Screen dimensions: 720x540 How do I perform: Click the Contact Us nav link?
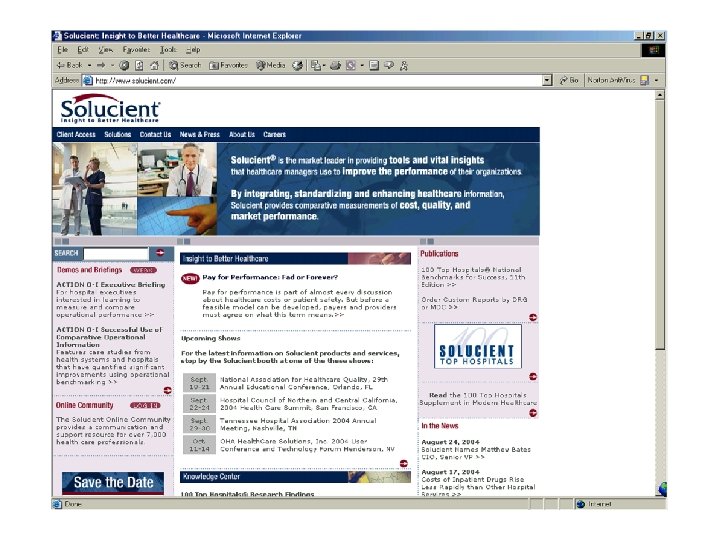coord(155,135)
